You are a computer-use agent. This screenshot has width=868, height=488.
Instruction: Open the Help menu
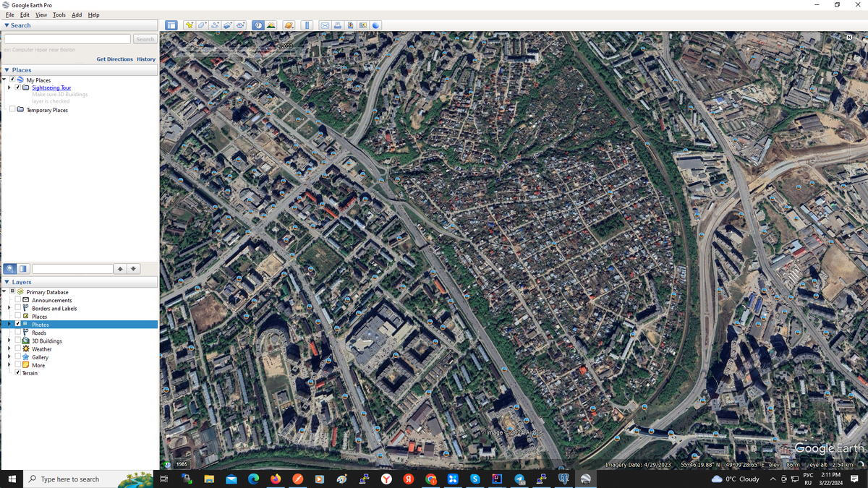coord(93,14)
